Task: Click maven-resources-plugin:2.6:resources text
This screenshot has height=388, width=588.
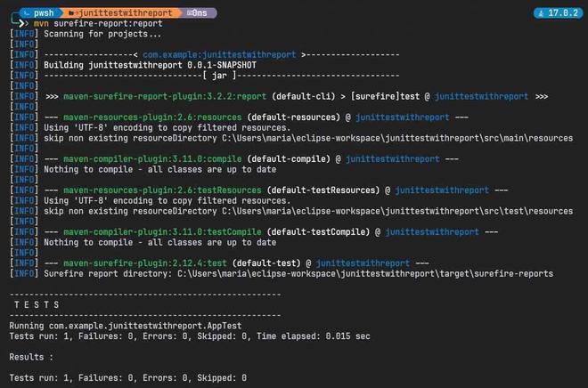Action: tap(152, 117)
